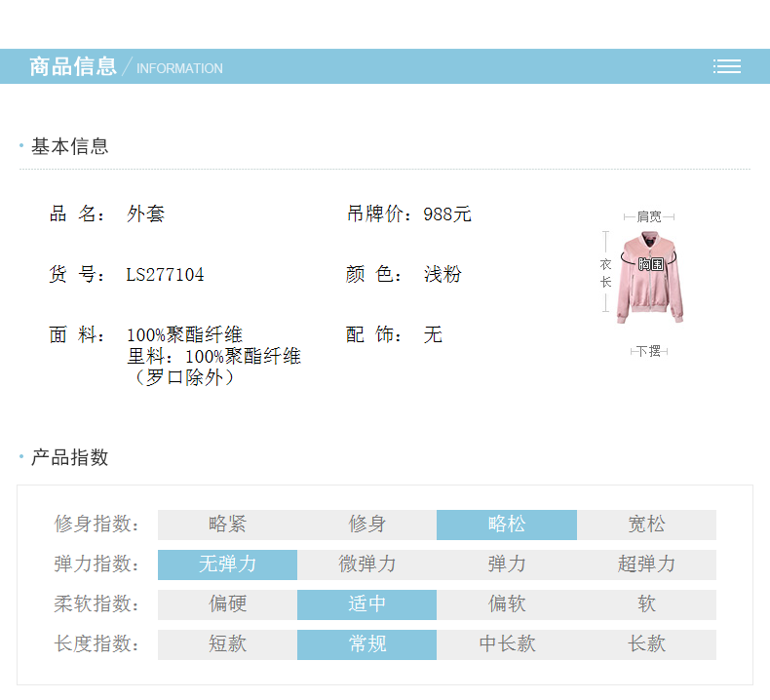Click the 肩宽 measurement label

[x=649, y=216]
